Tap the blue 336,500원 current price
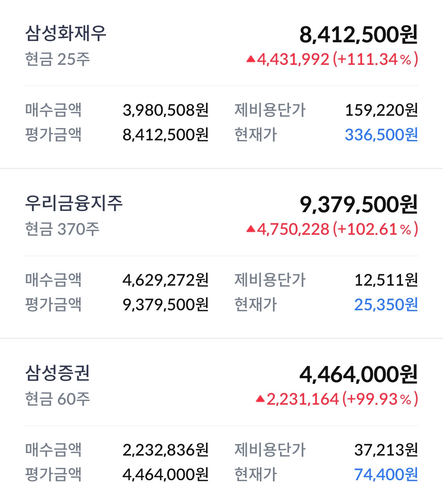The height and width of the screenshot is (504, 443). [x=381, y=135]
